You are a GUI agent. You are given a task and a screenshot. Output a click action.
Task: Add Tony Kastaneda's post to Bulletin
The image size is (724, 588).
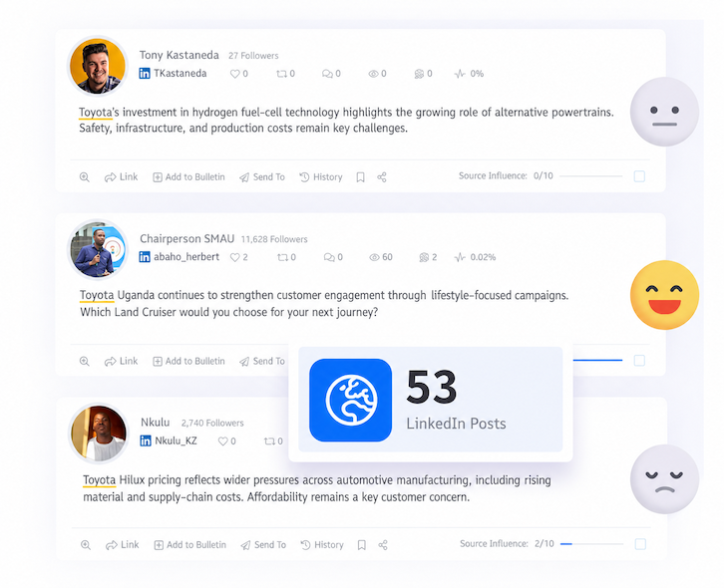click(x=188, y=177)
